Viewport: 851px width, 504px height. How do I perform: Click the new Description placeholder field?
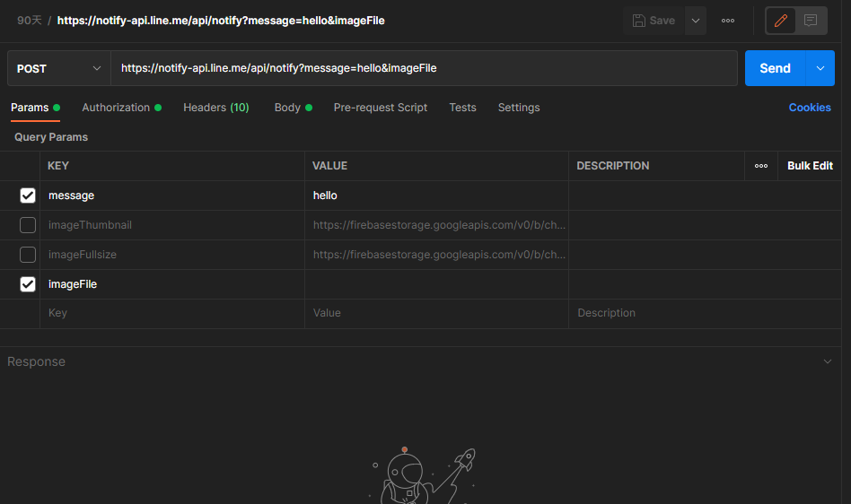[x=705, y=313]
